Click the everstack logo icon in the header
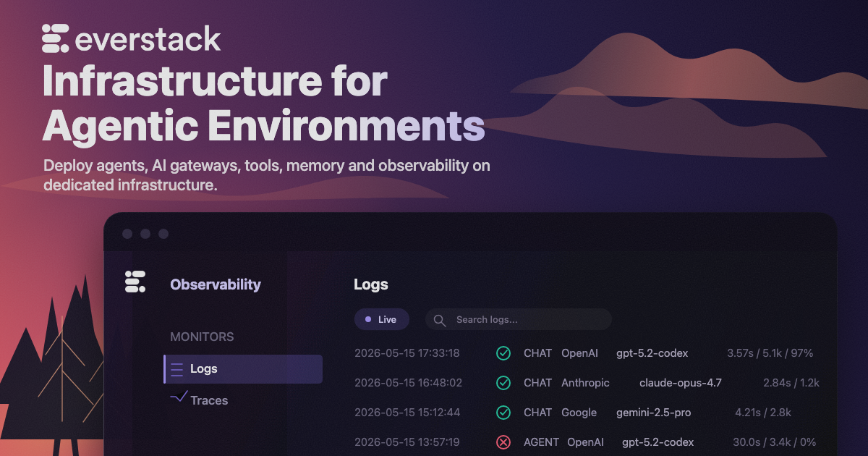This screenshot has height=456, width=868. click(56, 38)
